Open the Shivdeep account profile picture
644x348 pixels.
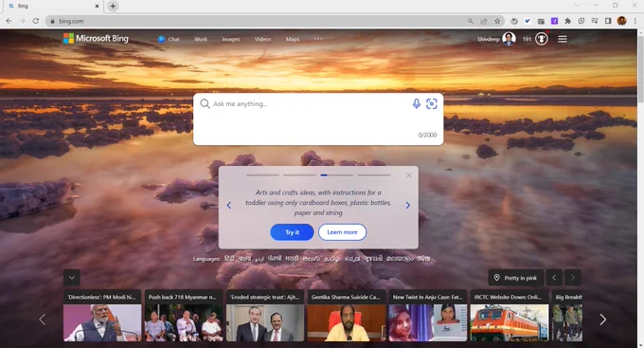(x=509, y=39)
